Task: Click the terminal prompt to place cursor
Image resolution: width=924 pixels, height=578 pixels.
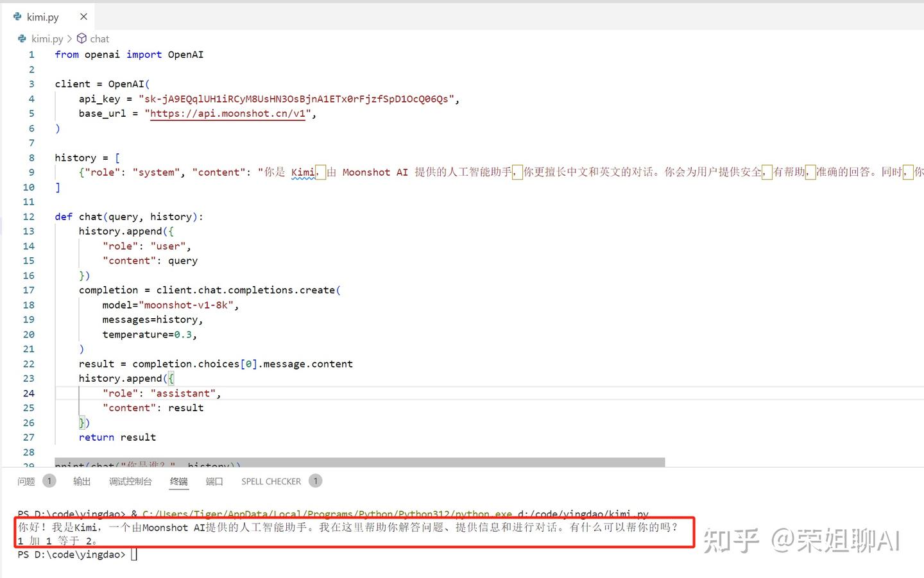Action: point(134,554)
